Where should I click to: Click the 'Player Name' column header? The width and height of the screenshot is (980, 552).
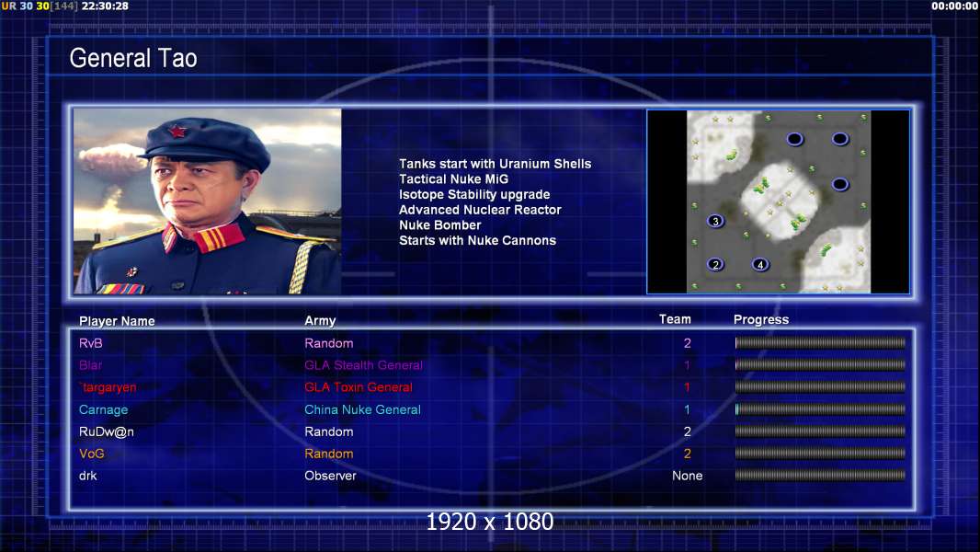[117, 321]
